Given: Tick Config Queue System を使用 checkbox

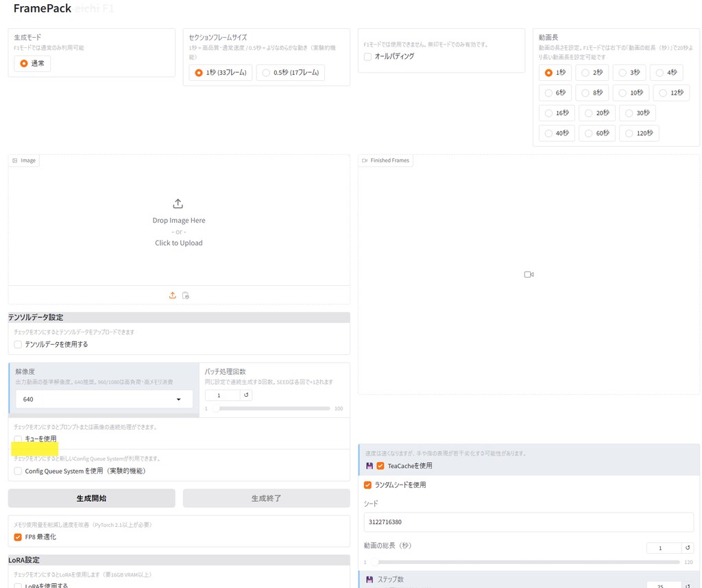Looking at the screenshot, I should coord(19,471).
